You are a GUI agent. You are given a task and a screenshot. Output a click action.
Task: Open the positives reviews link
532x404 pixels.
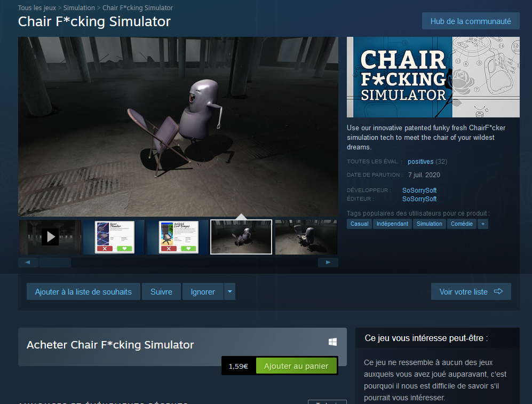(x=420, y=162)
